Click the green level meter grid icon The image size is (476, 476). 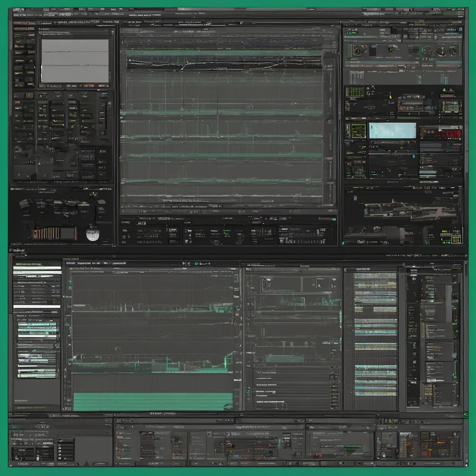click(x=355, y=91)
